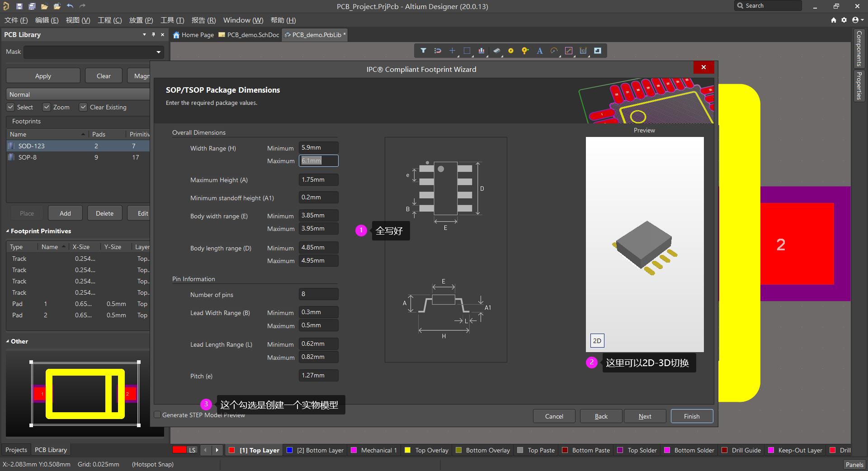
Task: Click the Pitch (e) input field
Action: (318, 375)
